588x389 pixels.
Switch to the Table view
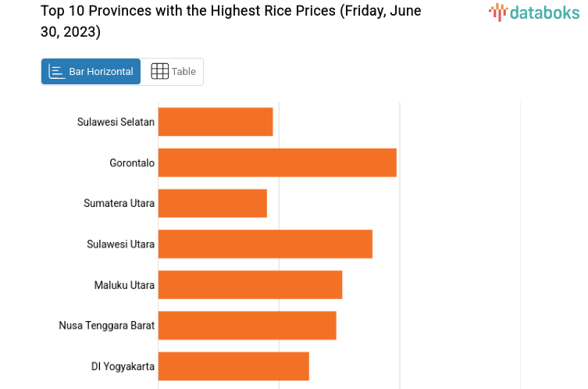coord(173,72)
